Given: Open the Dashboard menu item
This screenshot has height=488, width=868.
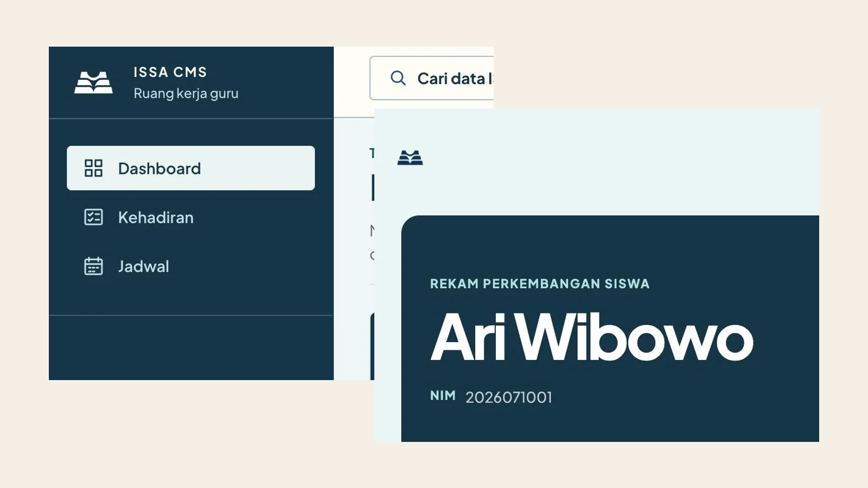Looking at the screenshot, I should pos(190,168).
